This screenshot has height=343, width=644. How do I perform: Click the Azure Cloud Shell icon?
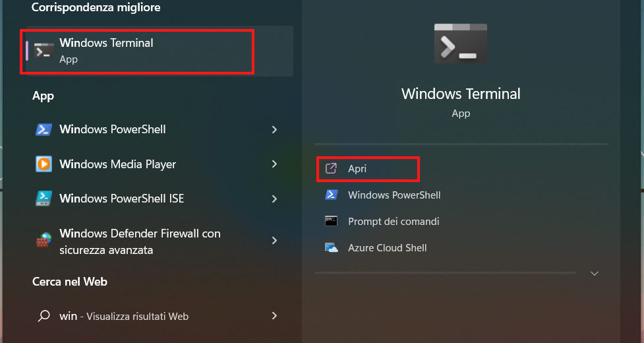(x=332, y=248)
